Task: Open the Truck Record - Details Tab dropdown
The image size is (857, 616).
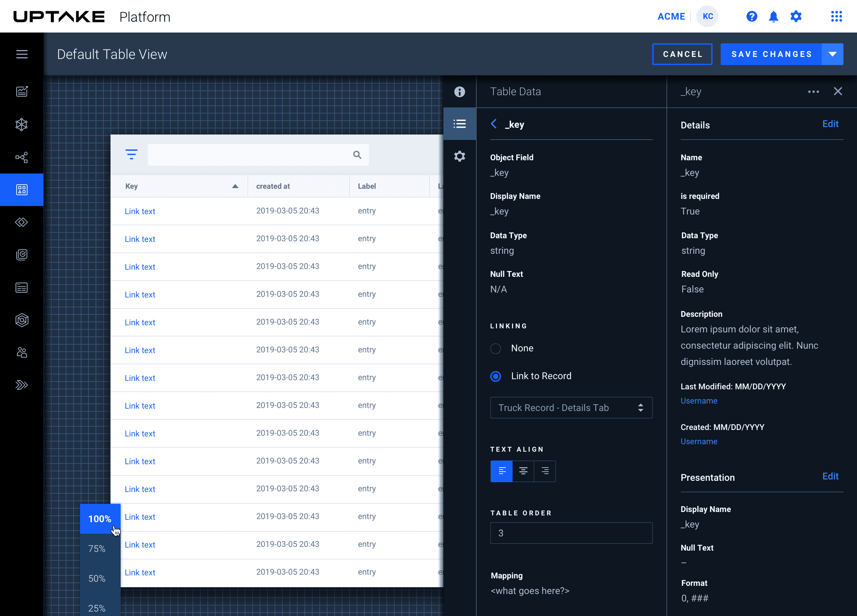Action: 571,408
